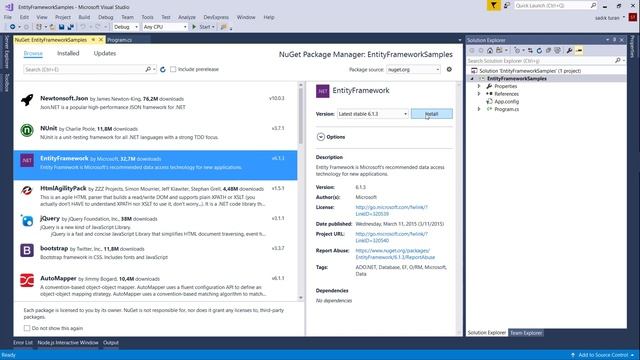
Task: Expand the Options section
Action: pos(320,137)
